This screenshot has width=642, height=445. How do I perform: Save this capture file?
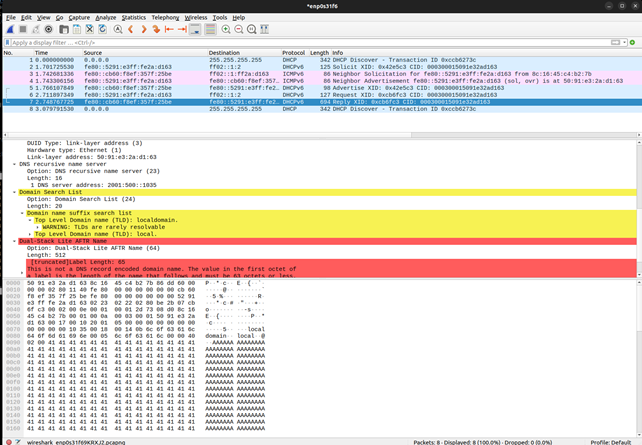(x=77, y=29)
